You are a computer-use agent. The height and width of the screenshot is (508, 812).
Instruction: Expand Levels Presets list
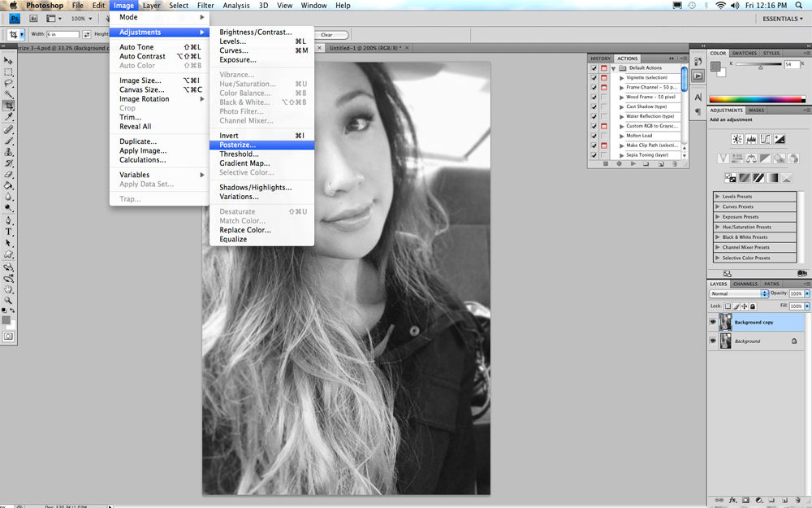(717, 197)
